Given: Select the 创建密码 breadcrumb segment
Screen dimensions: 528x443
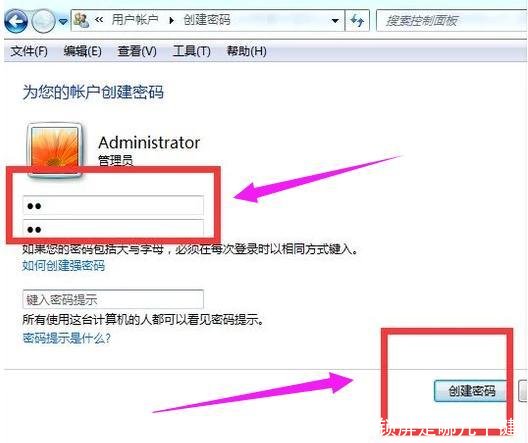Looking at the screenshot, I should [207, 20].
